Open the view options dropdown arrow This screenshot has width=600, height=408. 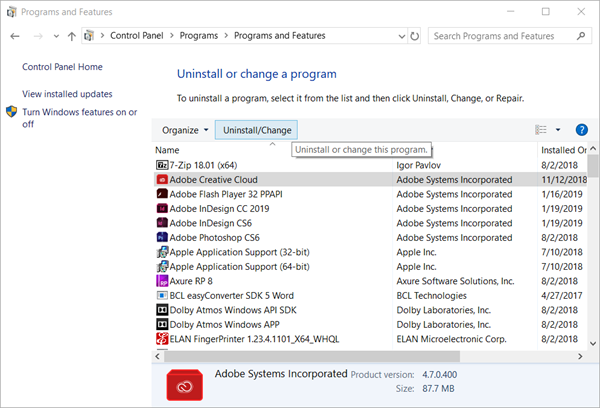(558, 130)
